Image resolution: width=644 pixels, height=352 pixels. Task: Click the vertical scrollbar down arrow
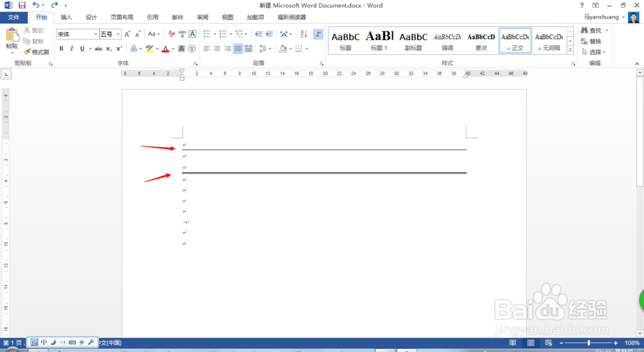pyautogui.click(x=640, y=333)
